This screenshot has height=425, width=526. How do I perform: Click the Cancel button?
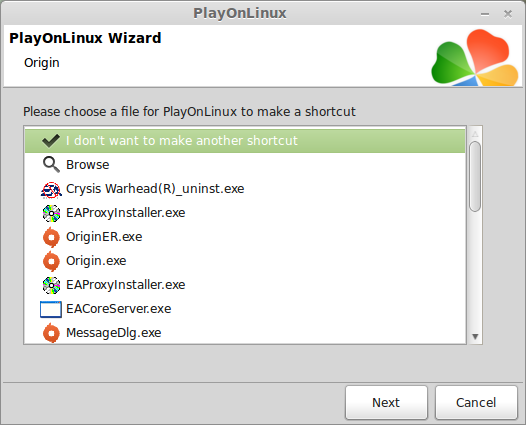(476, 403)
